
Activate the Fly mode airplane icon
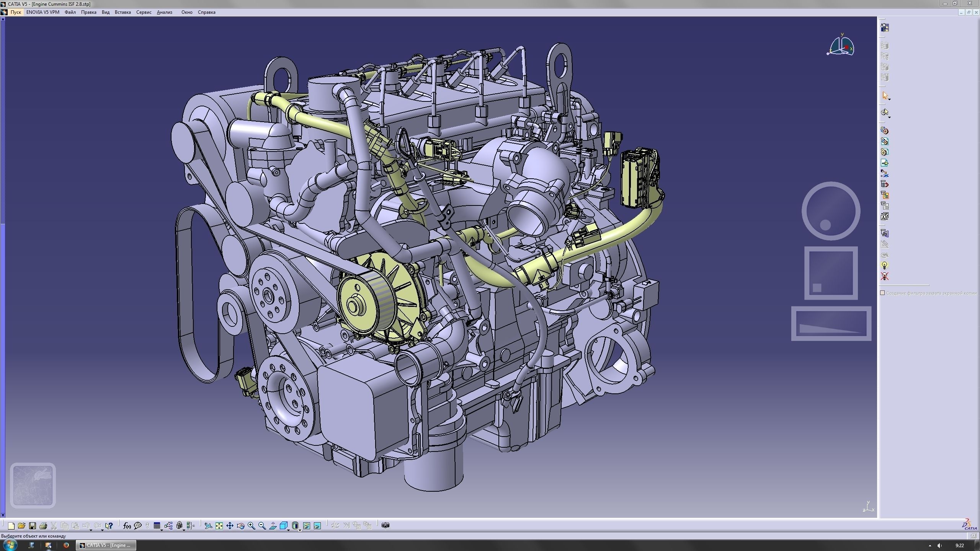[208, 526]
